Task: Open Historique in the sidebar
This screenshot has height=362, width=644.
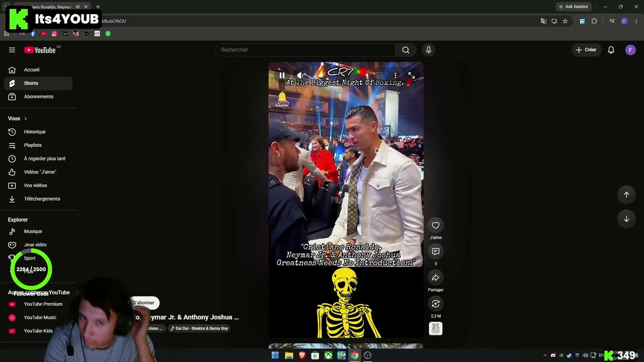Action: (38, 132)
